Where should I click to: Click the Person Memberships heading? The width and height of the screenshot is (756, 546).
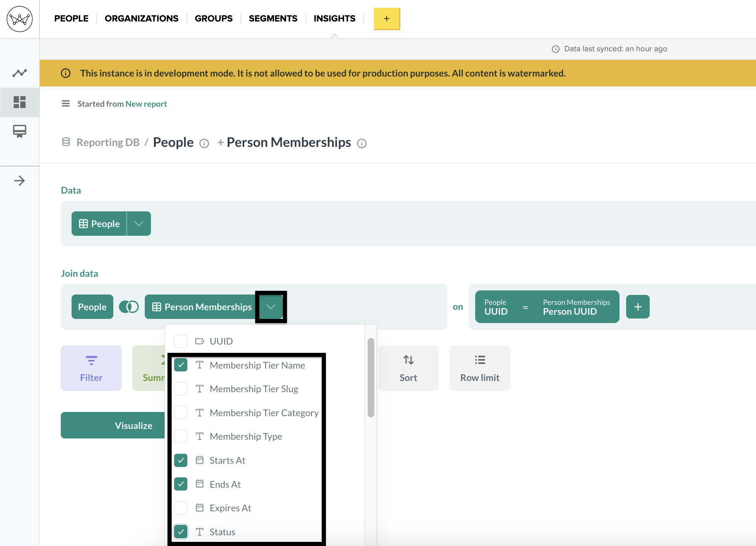click(x=289, y=142)
